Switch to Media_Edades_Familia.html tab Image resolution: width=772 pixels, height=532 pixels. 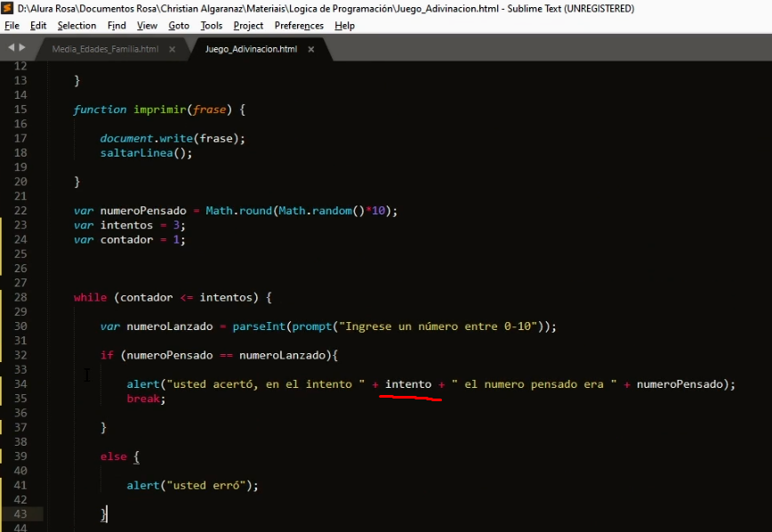pos(105,49)
